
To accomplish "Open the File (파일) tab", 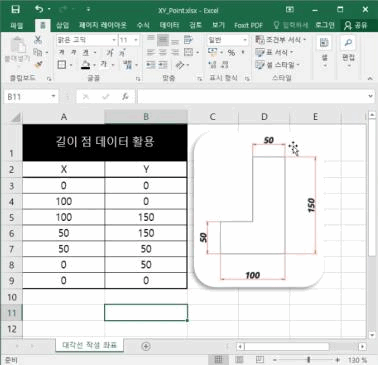I will [x=17, y=25].
